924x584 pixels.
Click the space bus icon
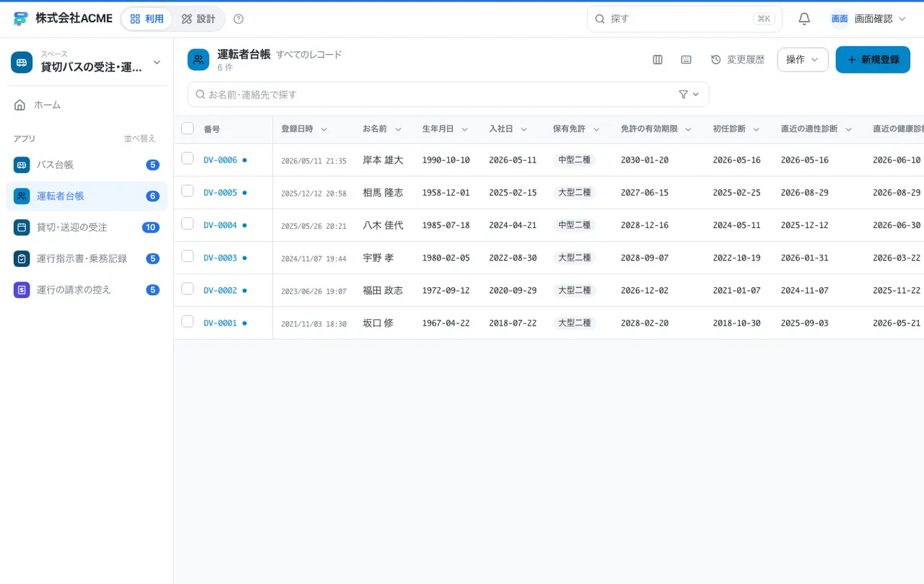click(22, 62)
